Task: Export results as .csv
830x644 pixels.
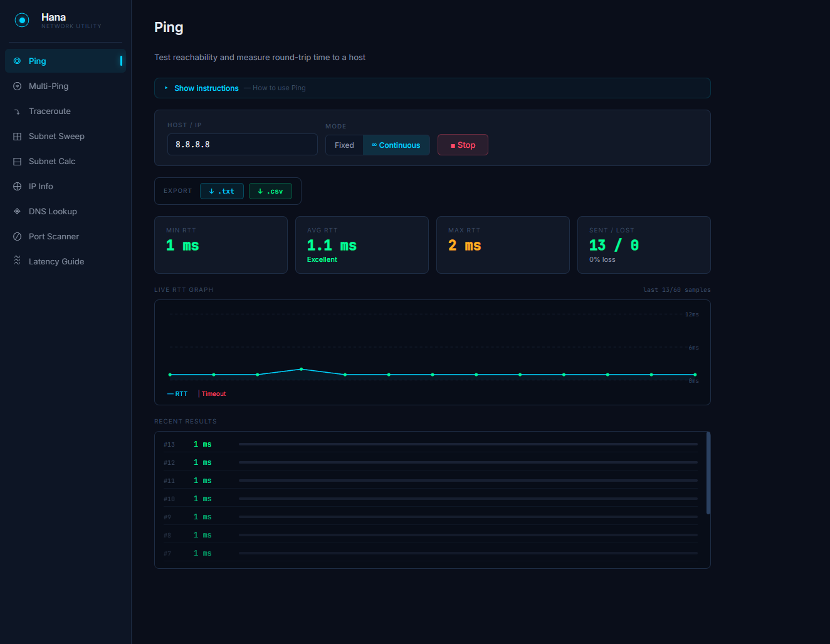Action: 271,191
